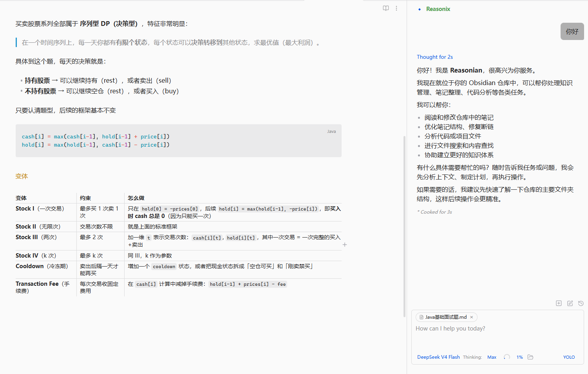Open chat history clock icon
This screenshot has width=588, height=374.
pos(581,303)
